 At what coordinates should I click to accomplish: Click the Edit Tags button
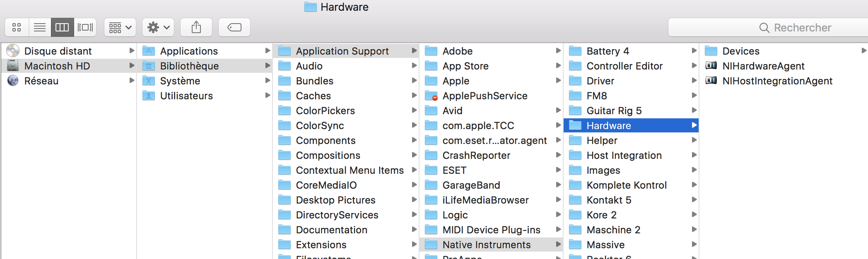tap(234, 27)
